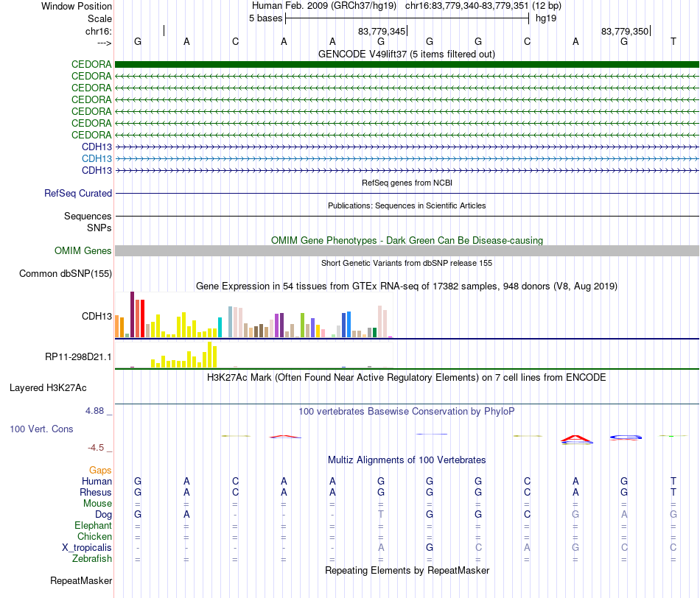Click the '5 bases' scale bar text
Image resolution: width=700 pixels, height=598 pixels.
tap(265, 18)
